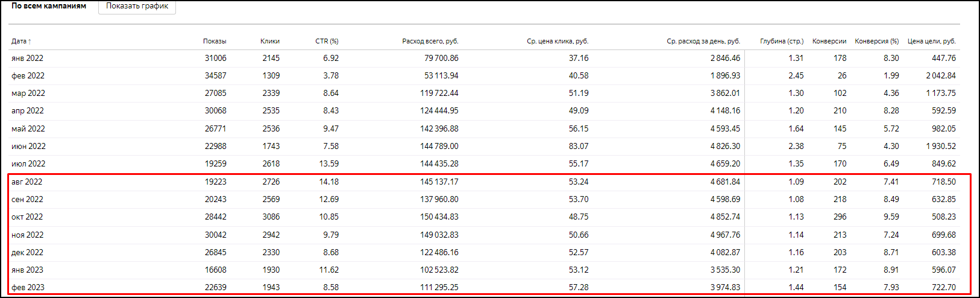Click the sort arrow next to Дата

point(30,42)
